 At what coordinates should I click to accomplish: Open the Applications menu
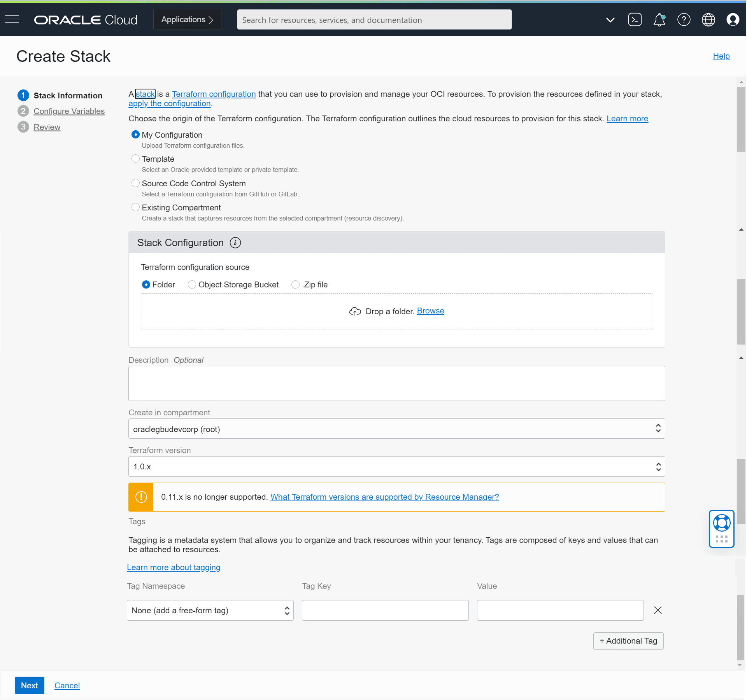tap(187, 19)
